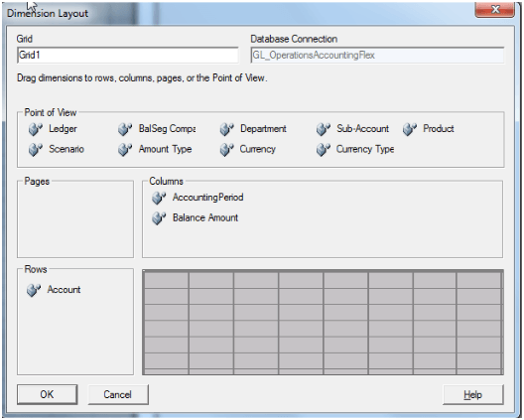
Task: Select the Scenario dimension icon
Action: click(36, 150)
